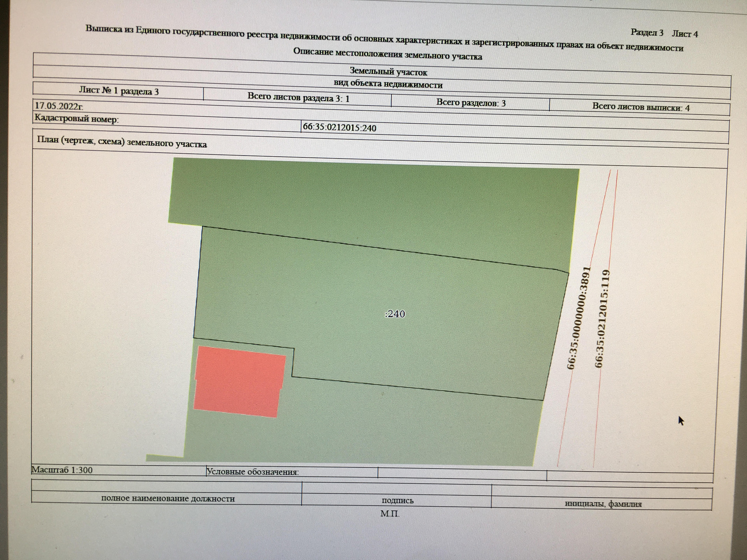Click 'Всего листов раздела 3: 1' cell

[298, 97]
